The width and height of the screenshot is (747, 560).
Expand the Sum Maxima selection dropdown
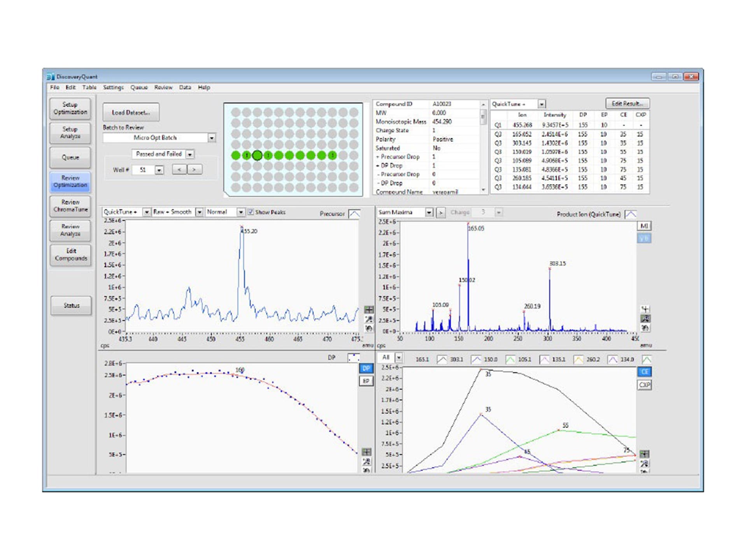pyautogui.click(x=430, y=212)
